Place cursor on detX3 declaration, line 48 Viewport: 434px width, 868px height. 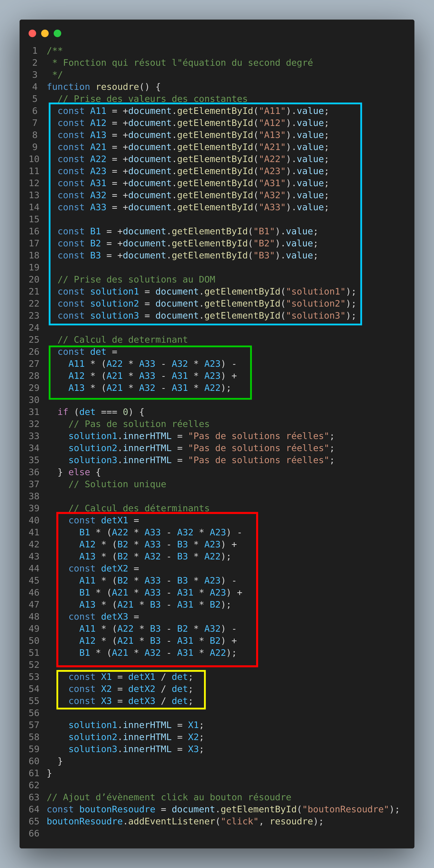[x=115, y=617]
